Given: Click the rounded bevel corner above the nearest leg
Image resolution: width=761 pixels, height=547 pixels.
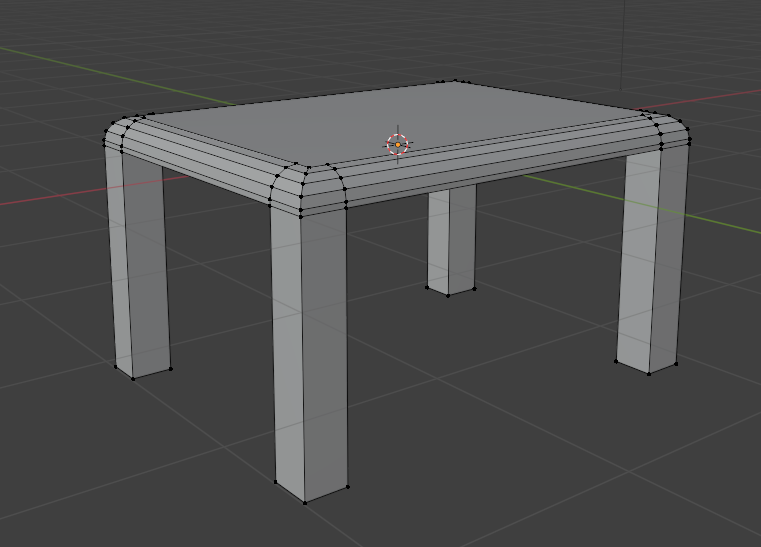Looking at the screenshot, I should pos(307,189).
